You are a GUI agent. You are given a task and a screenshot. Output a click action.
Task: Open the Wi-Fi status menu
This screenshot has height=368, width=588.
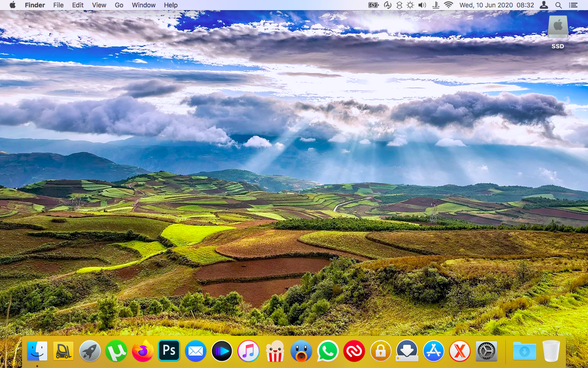(x=449, y=5)
